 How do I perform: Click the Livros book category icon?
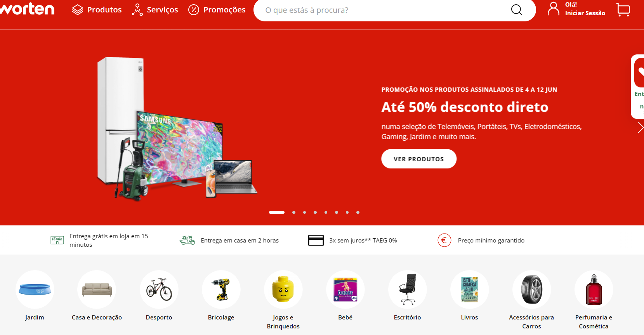click(x=469, y=290)
